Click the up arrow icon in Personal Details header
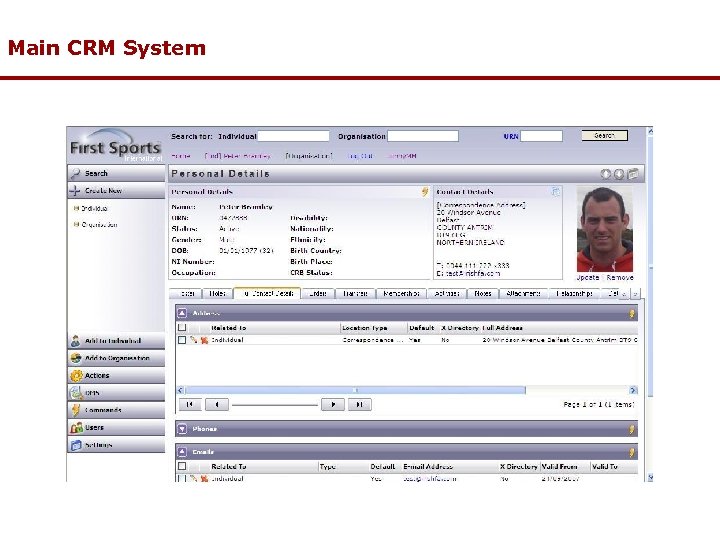The width and height of the screenshot is (720, 540). pos(606,174)
